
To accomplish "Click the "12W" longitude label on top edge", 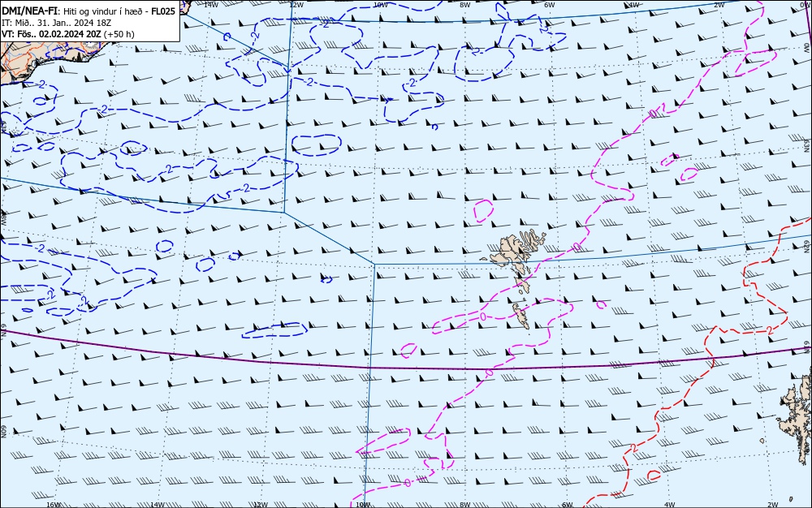I will [x=296, y=5].
